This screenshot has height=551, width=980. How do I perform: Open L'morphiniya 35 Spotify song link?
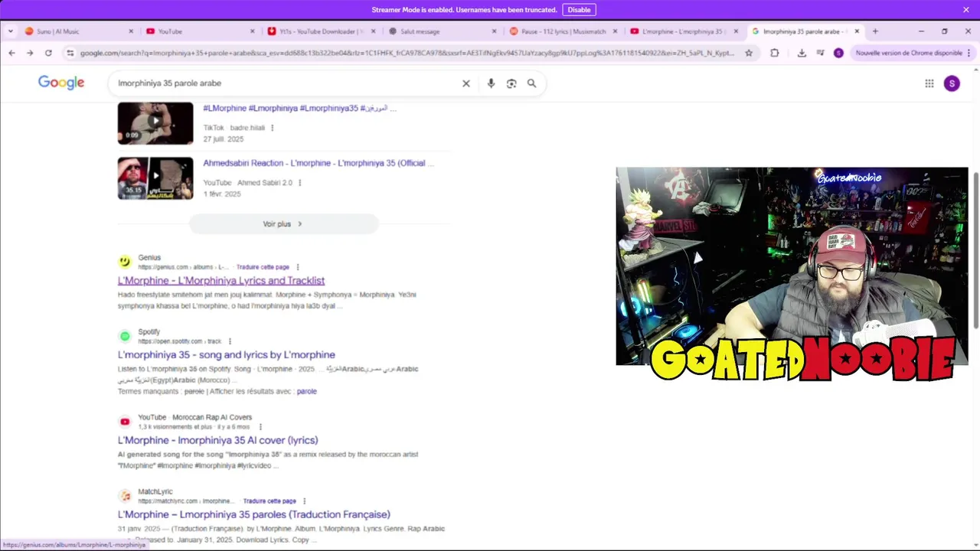click(x=227, y=355)
